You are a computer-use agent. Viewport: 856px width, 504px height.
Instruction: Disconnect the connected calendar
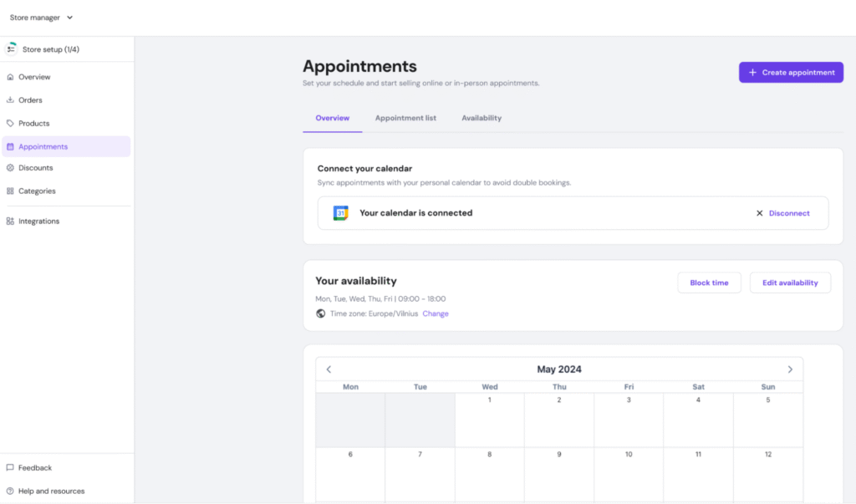pos(783,213)
